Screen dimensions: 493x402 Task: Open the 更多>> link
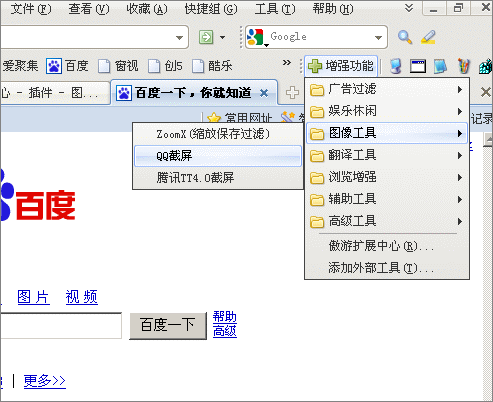pos(45,381)
